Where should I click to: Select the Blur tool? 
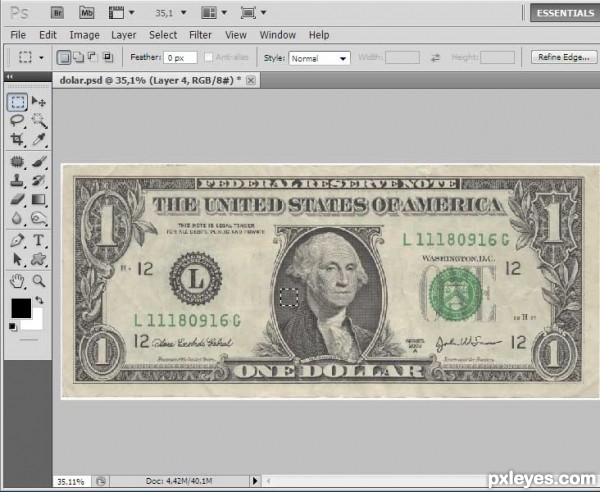click(x=17, y=218)
